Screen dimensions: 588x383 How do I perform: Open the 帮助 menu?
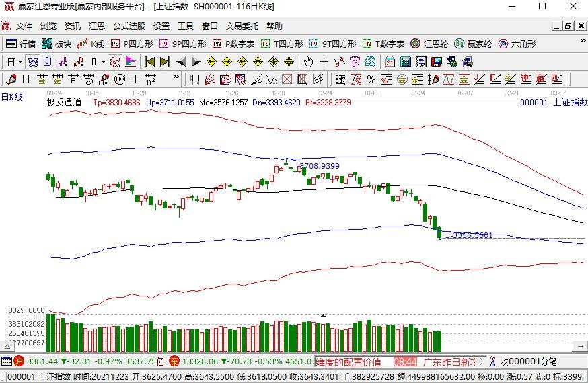pyautogui.click(x=274, y=26)
